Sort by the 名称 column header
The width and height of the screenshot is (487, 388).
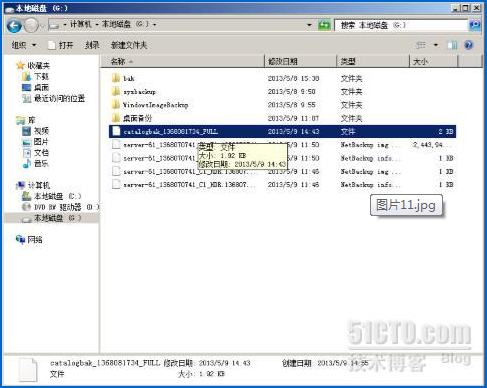[182, 61]
